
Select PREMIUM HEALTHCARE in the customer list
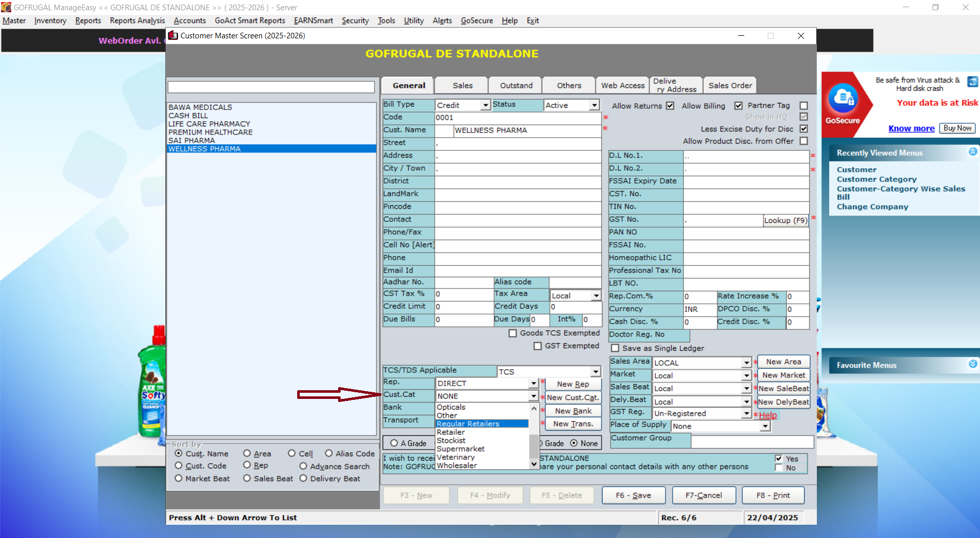pos(210,132)
